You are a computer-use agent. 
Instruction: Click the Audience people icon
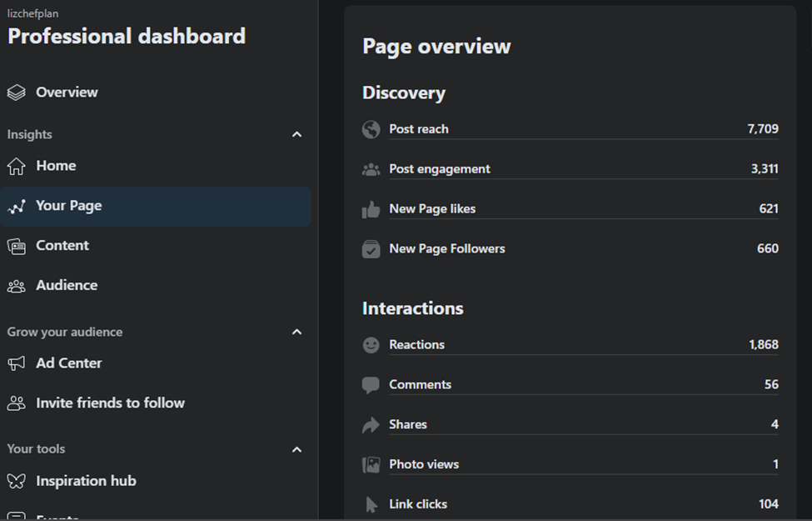pyautogui.click(x=16, y=286)
